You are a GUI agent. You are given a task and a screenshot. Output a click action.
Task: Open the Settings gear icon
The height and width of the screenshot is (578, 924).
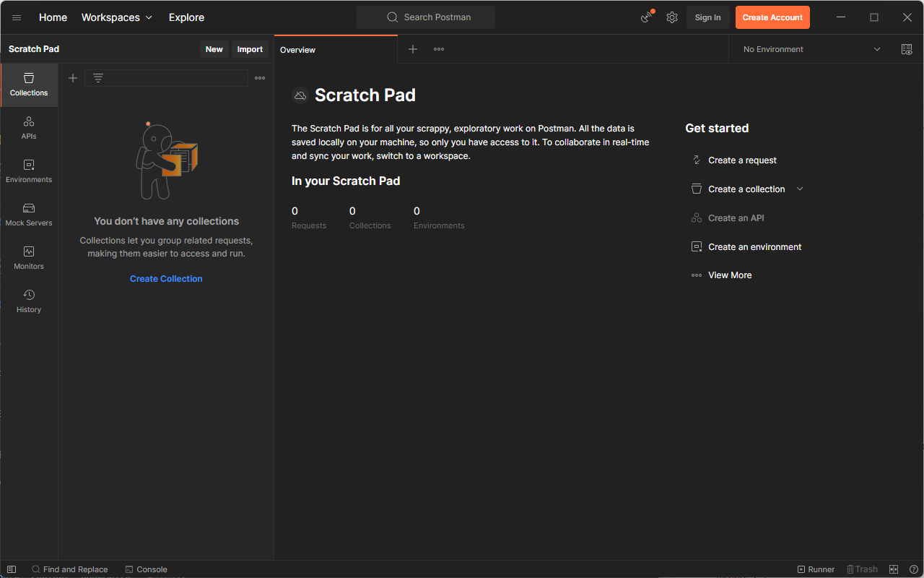pos(672,17)
